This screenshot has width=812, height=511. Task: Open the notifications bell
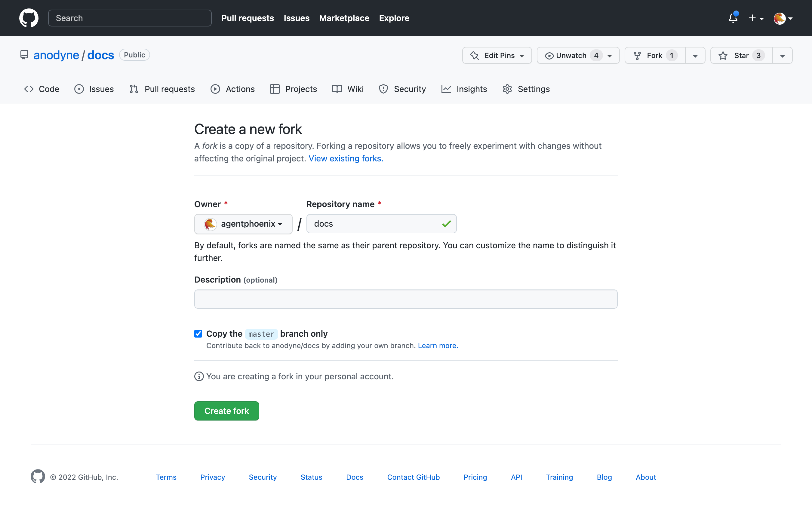pyautogui.click(x=733, y=18)
